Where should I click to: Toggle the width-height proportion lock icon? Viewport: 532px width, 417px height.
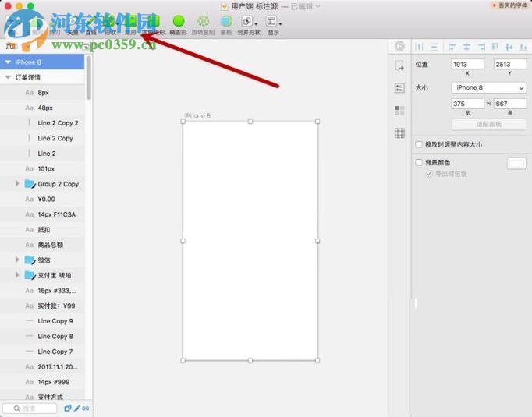coord(489,104)
